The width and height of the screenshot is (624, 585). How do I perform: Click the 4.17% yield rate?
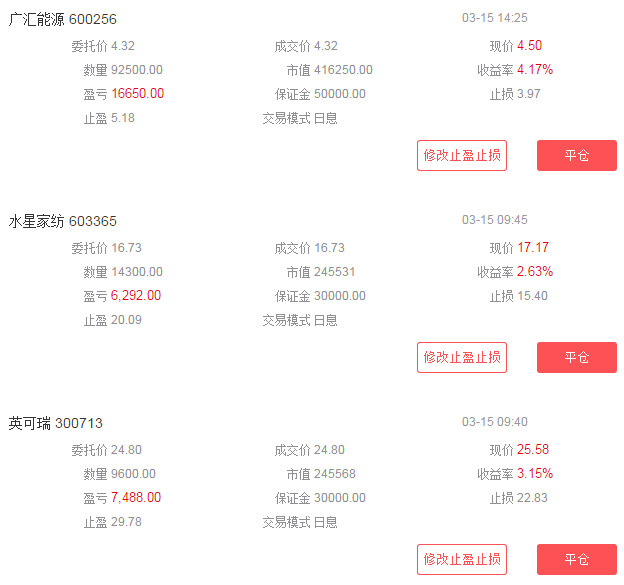pyautogui.click(x=535, y=70)
